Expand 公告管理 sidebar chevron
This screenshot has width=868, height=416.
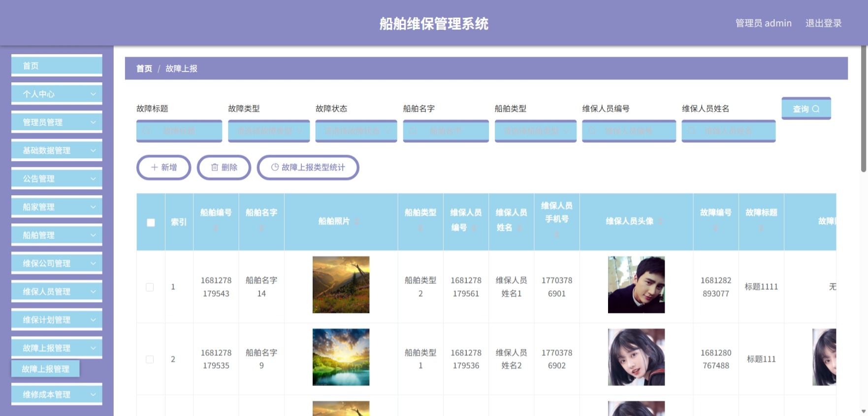[93, 178]
